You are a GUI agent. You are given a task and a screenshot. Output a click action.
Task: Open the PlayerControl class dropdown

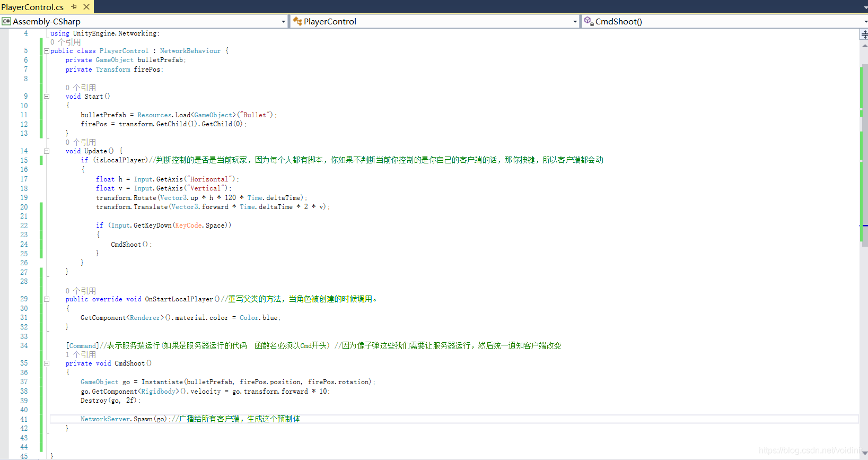(x=575, y=22)
